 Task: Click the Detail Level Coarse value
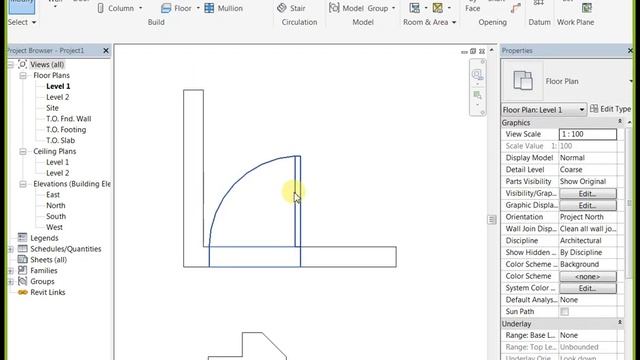click(588, 170)
